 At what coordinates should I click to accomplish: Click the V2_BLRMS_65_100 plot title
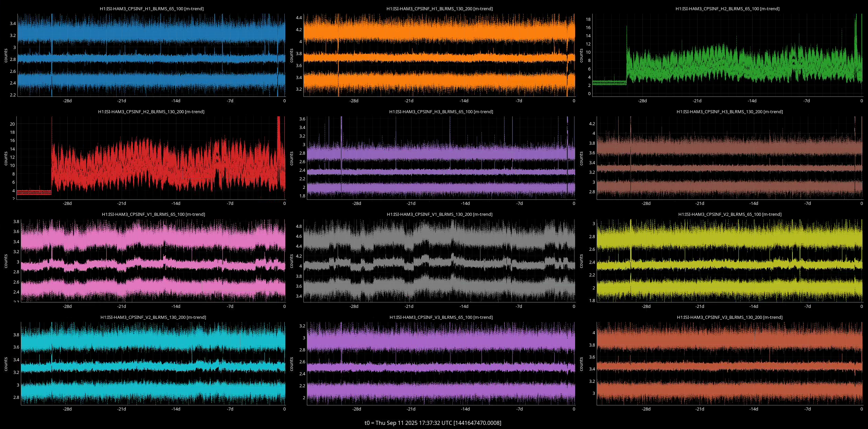tap(730, 214)
